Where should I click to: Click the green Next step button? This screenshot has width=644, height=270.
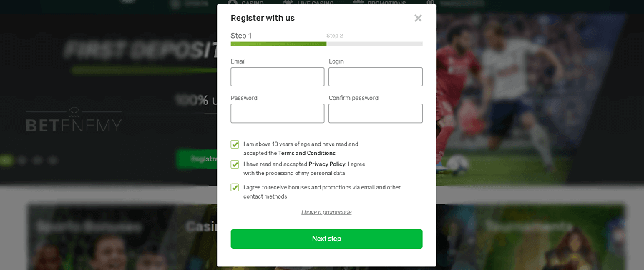pyautogui.click(x=326, y=239)
